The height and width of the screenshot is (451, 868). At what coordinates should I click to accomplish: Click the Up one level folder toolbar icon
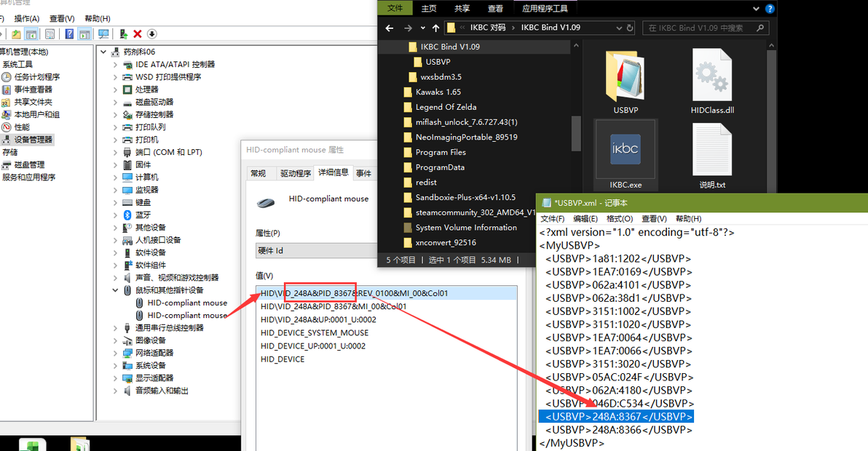(16, 34)
